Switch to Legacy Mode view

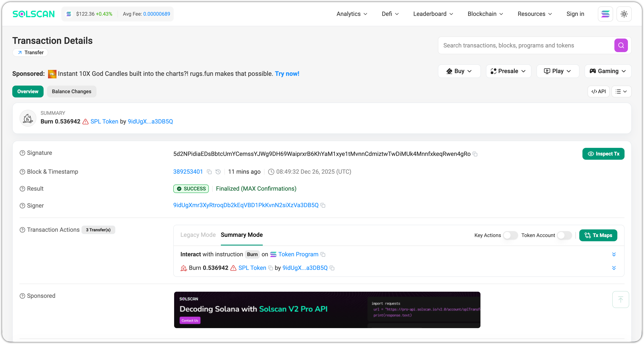tap(198, 235)
